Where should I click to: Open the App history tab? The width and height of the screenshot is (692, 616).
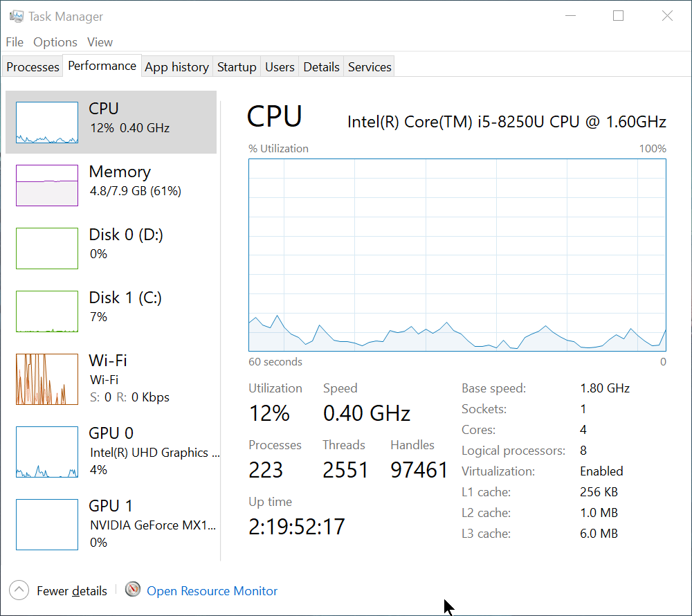click(x=176, y=66)
